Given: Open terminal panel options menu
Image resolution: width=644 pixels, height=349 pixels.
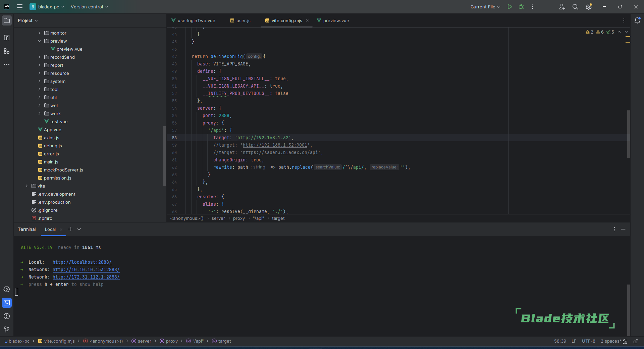Looking at the screenshot, I should click(614, 229).
